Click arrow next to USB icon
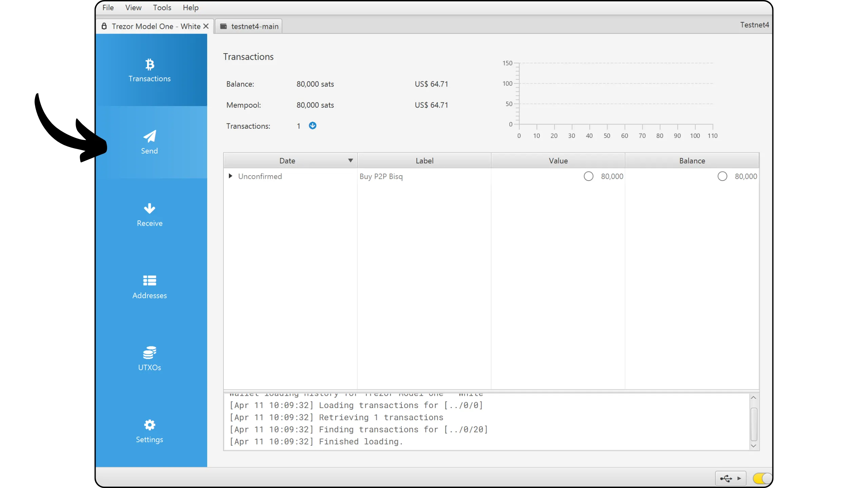Viewport: 868px width, 488px height. [x=739, y=479]
